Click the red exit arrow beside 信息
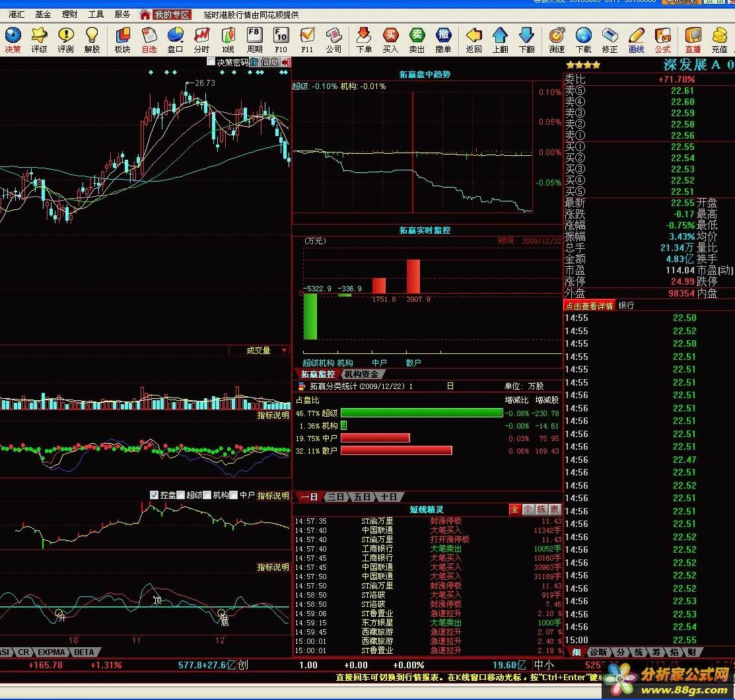The width and height of the screenshot is (735, 700). pyautogui.click(x=285, y=61)
